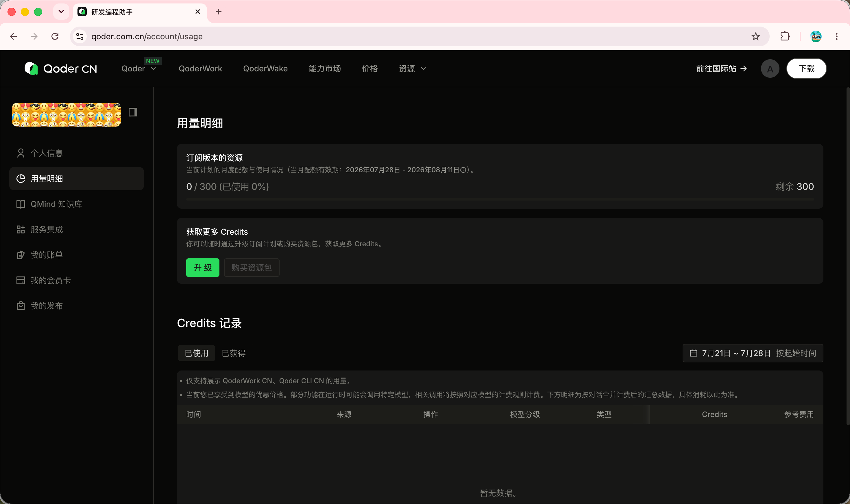Click the page vertical scrollbar
The image size is (850, 504).
click(848, 256)
